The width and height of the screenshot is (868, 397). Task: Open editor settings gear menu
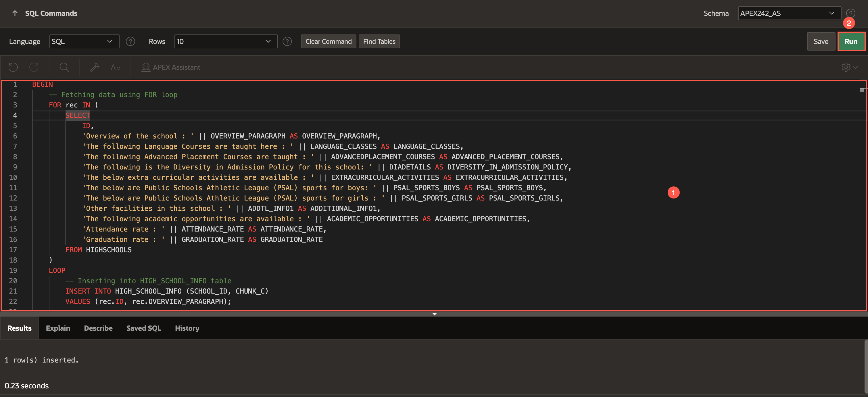pos(850,67)
